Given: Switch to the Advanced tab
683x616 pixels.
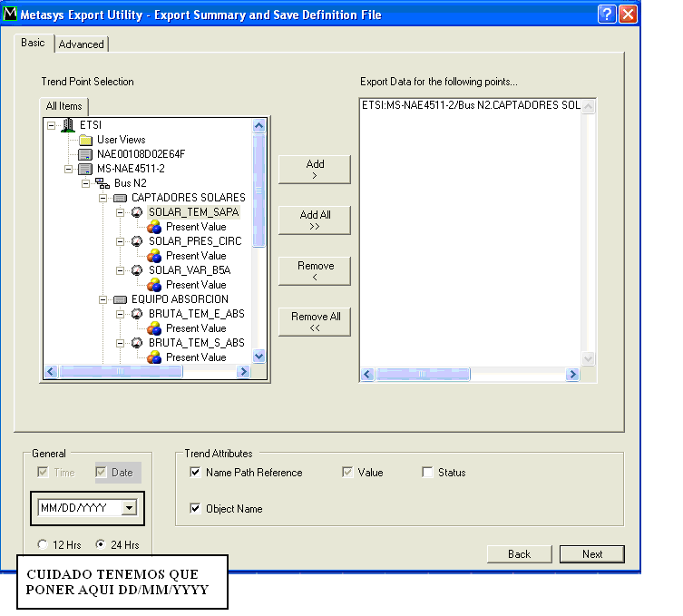Looking at the screenshot, I should (x=82, y=44).
